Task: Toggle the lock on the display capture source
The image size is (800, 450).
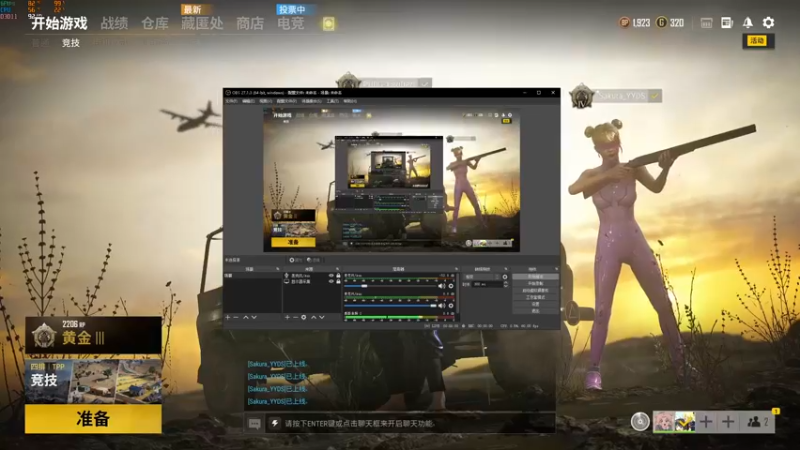Action: point(338,282)
